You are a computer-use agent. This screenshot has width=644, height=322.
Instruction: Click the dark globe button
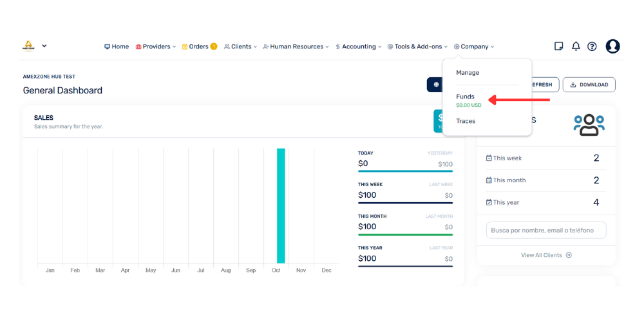(x=435, y=84)
